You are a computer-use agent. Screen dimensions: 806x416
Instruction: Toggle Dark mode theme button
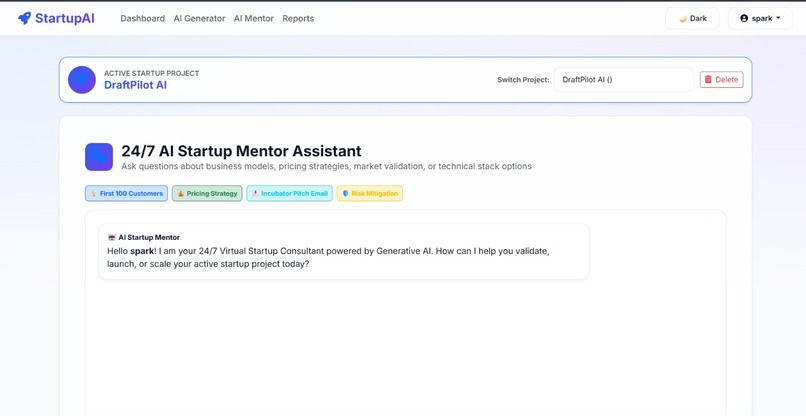point(692,19)
